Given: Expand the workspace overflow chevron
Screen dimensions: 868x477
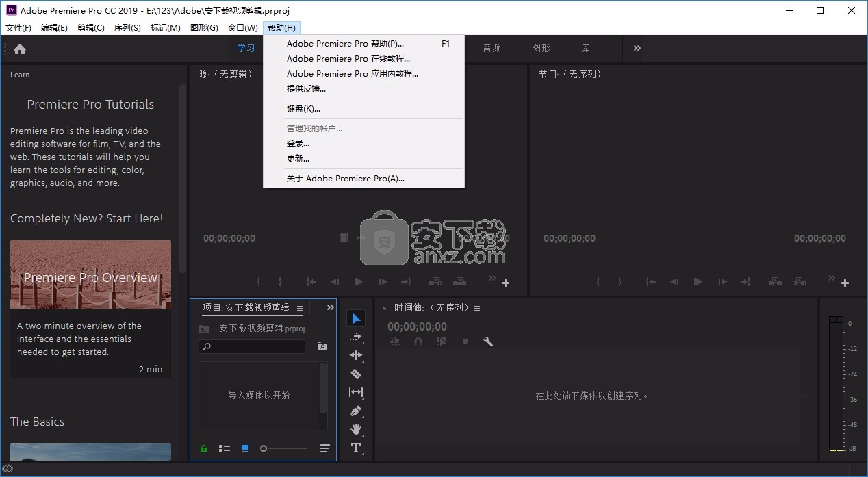Looking at the screenshot, I should pos(637,48).
